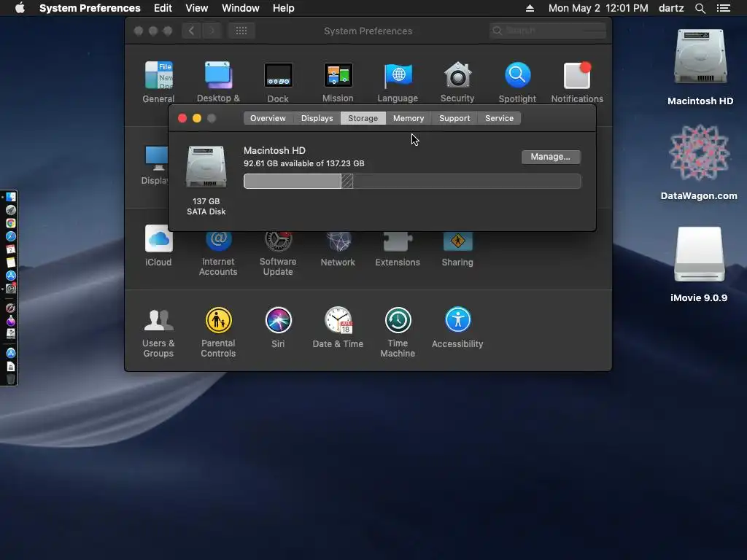This screenshot has height=560, width=747.
Task: Focus the System Preferences search field
Action: [x=548, y=31]
